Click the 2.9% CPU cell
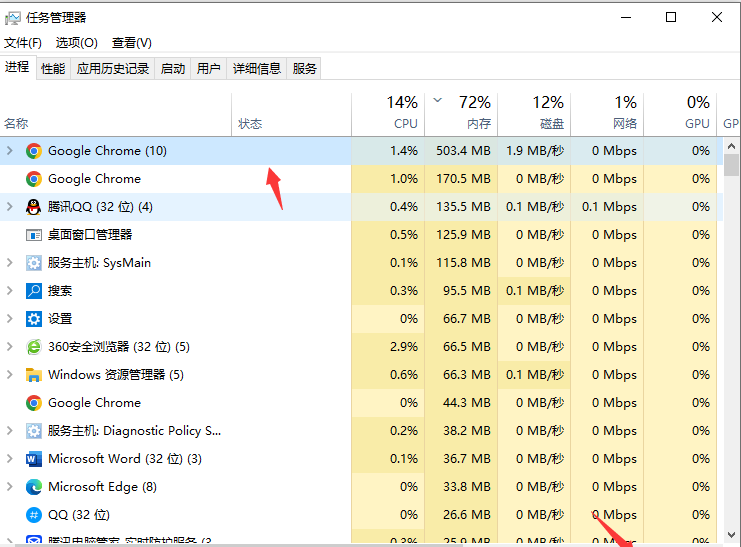 [388, 347]
